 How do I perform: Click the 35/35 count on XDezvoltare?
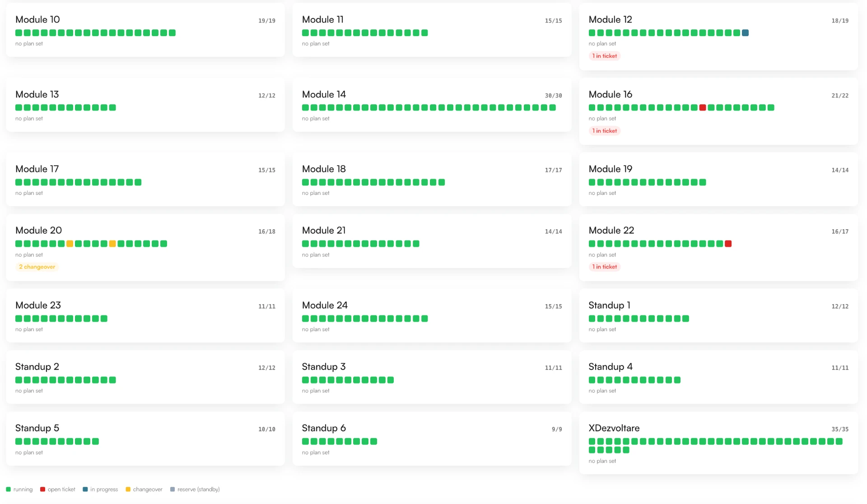click(x=840, y=429)
